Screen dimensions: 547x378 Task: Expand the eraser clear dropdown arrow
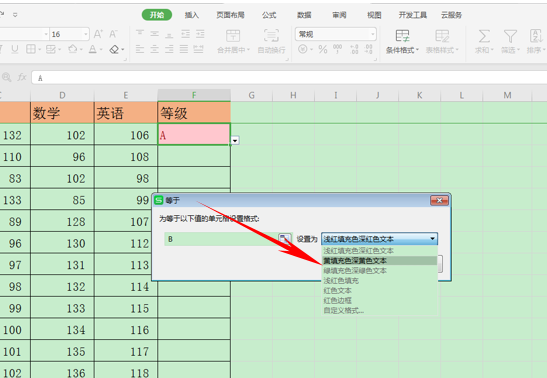pyautogui.click(x=123, y=50)
